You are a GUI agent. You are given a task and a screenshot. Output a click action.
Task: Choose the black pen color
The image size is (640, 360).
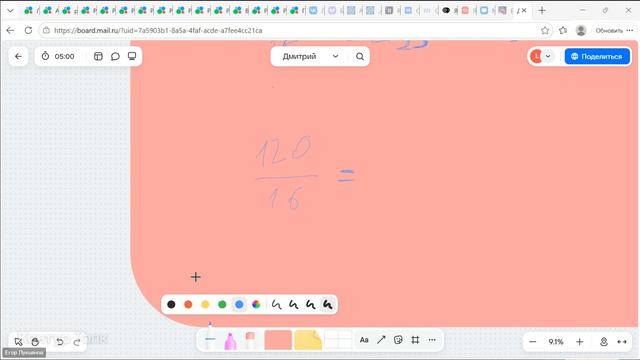click(x=171, y=304)
